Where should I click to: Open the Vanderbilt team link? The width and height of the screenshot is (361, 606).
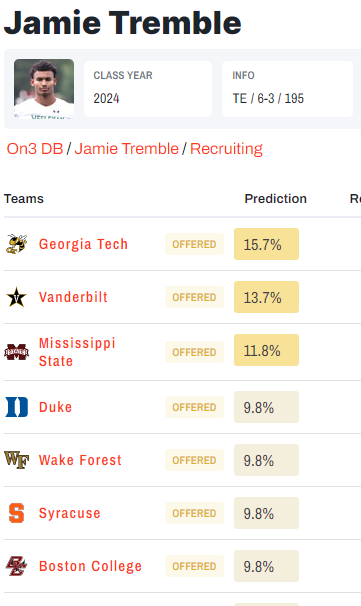73,297
